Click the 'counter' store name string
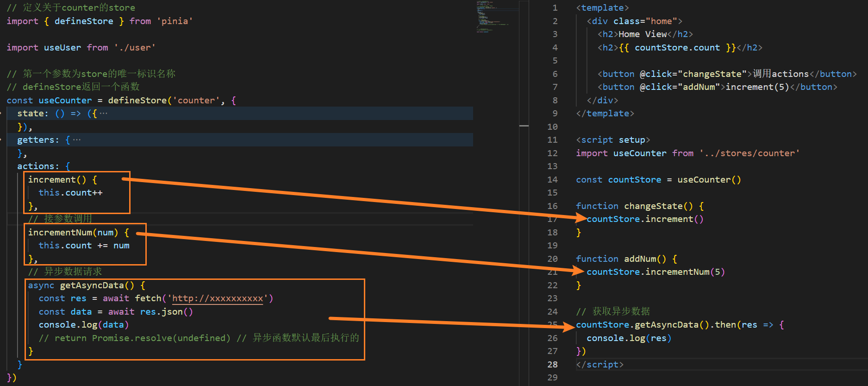 coord(196,101)
